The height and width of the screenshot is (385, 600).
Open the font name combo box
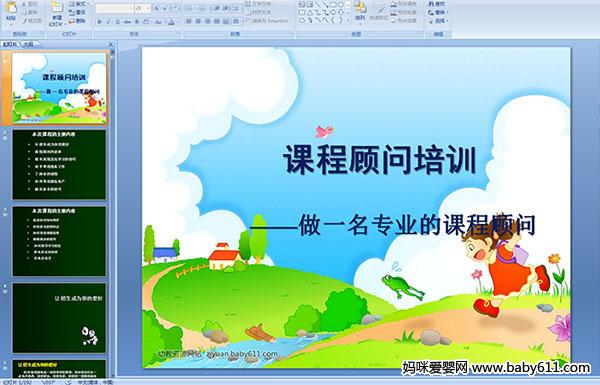point(114,8)
